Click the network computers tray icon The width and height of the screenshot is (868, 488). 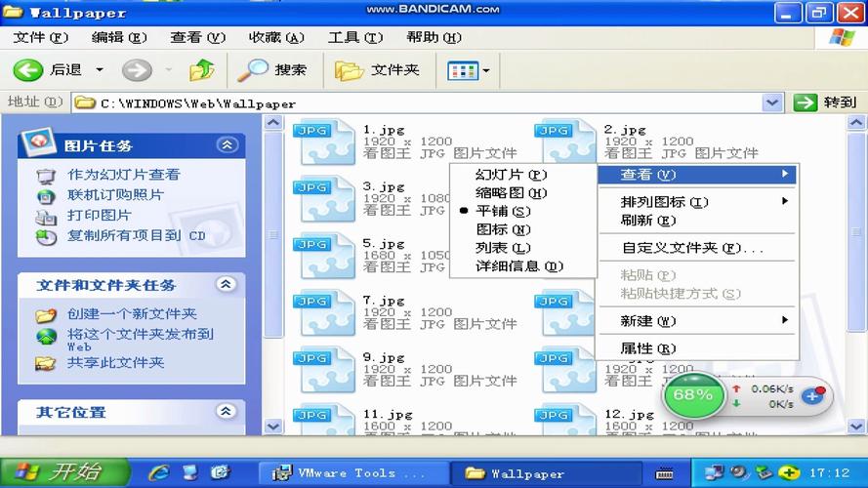[x=714, y=473]
